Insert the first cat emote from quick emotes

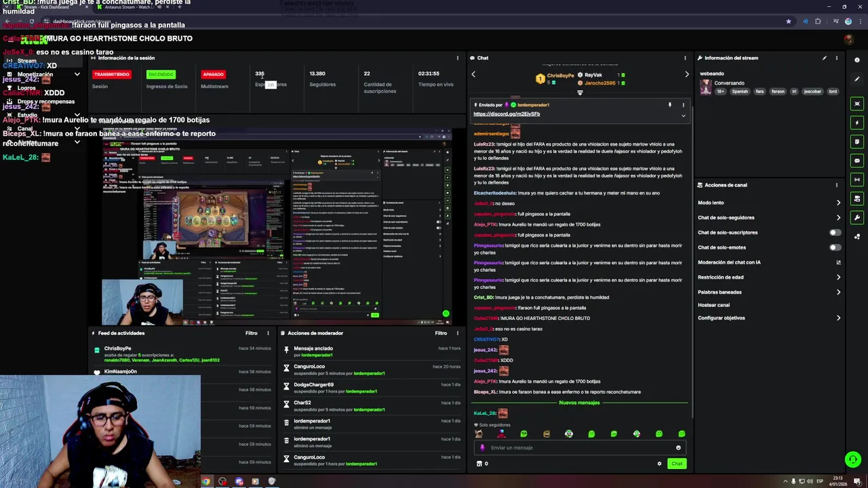[x=479, y=434]
